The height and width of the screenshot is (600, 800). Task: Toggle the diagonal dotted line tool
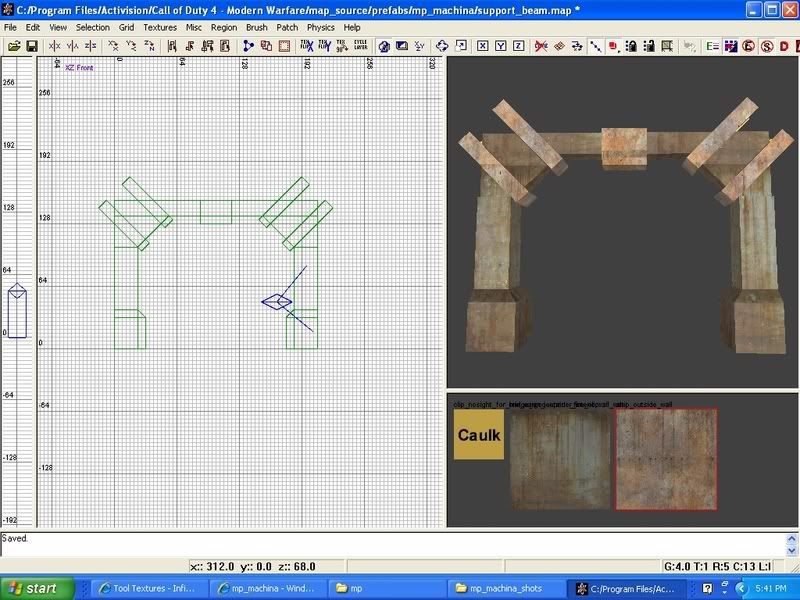click(x=595, y=46)
